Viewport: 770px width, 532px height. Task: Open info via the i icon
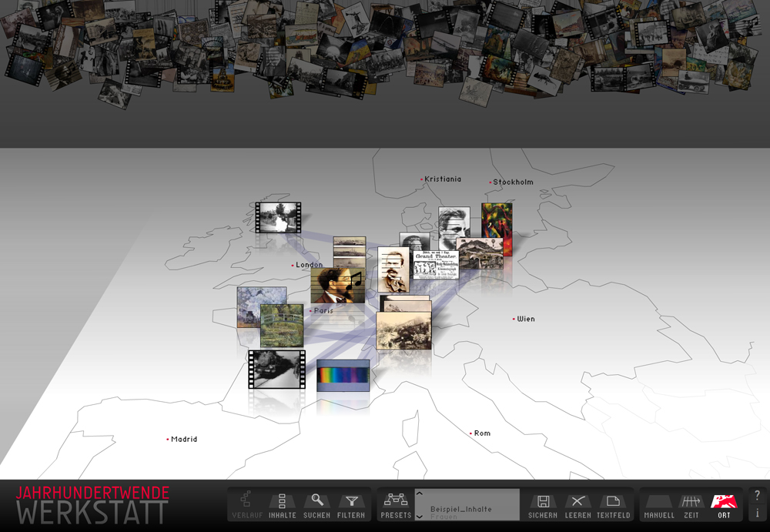(x=757, y=512)
